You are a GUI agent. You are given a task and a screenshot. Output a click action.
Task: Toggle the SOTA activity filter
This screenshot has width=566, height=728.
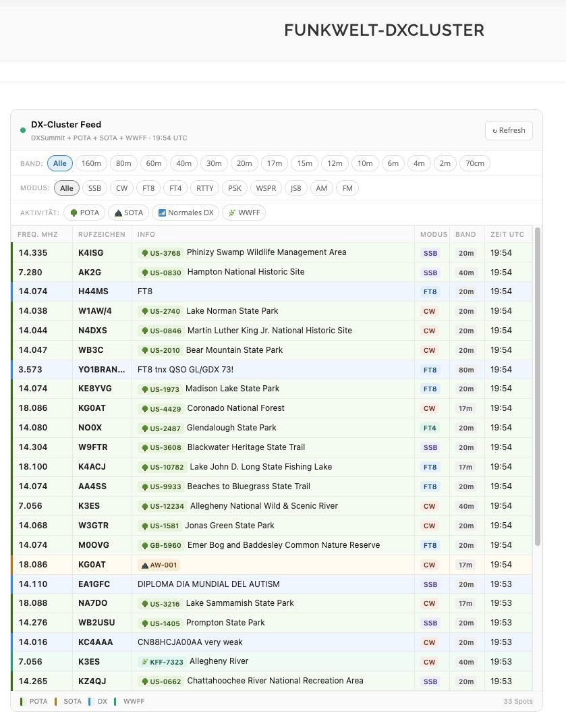(129, 213)
